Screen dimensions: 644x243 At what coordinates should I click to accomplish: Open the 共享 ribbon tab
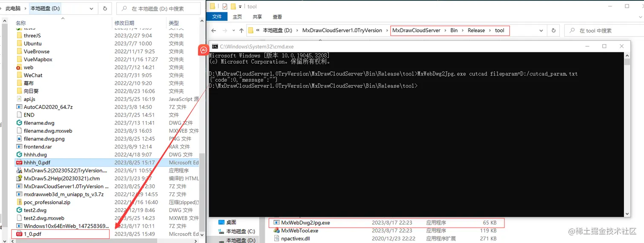pyautogui.click(x=257, y=17)
